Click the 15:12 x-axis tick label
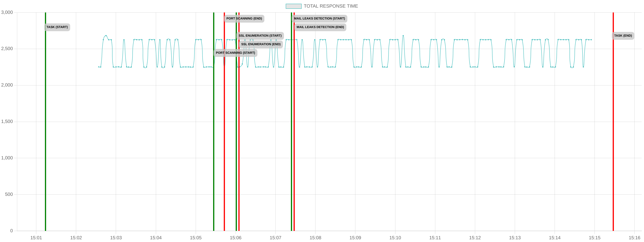Image resolution: width=644 pixels, height=242 pixels. click(x=475, y=238)
